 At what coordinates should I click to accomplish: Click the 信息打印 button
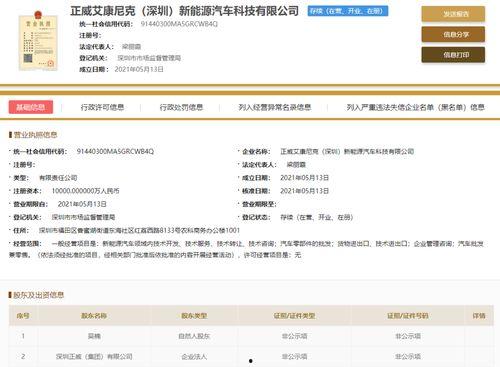coord(453,55)
